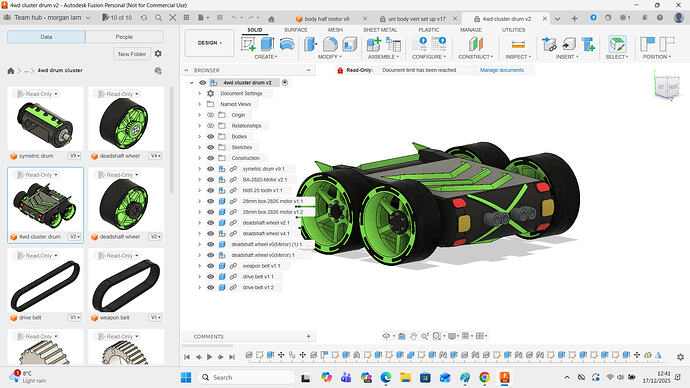Expand htd5 25 tooth v1:1 node
The image size is (690, 388).
point(199,190)
